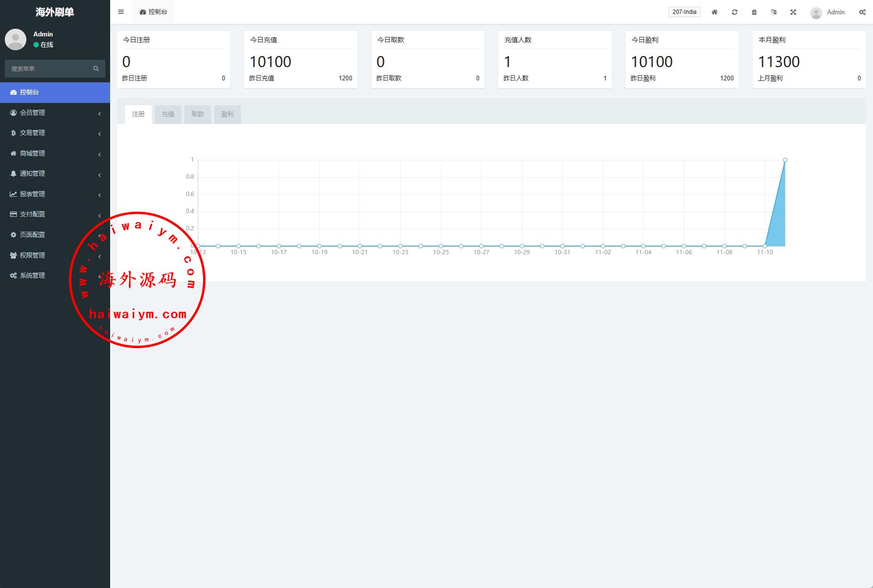Expand the 交易管理 sidebar menu

coord(33,133)
